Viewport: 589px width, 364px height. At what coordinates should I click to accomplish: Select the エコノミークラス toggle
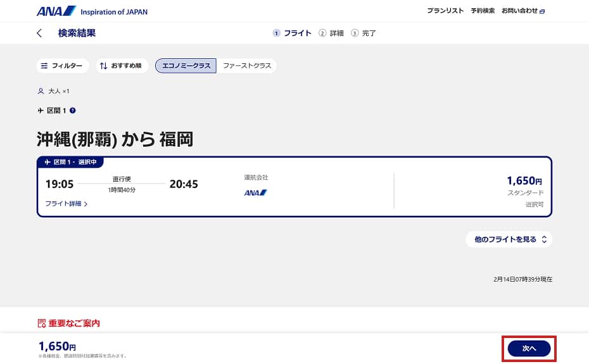pos(186,66)
